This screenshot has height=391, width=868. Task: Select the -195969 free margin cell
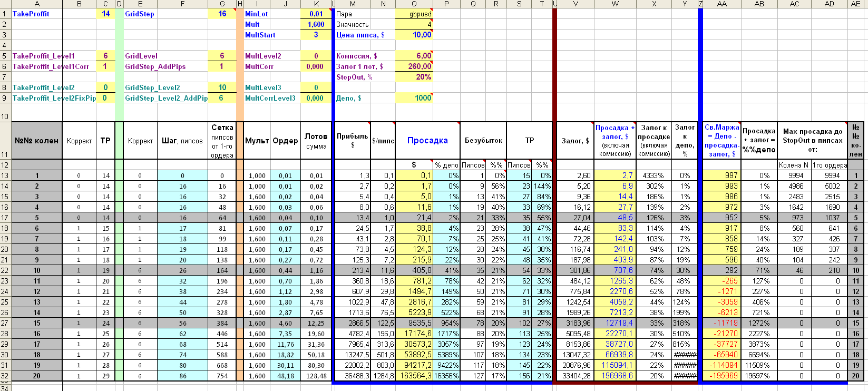pyautogui.click(x=722, y=376)
